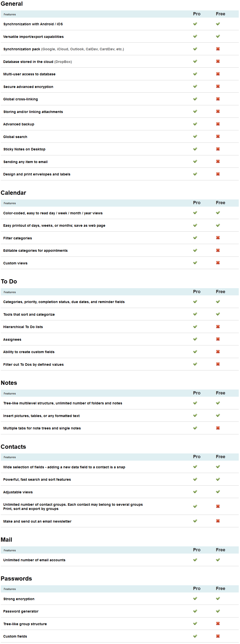This screenshot has height=644, width=240.
Task: Click the Contacts section heading
Action: (x=13, y=447)
